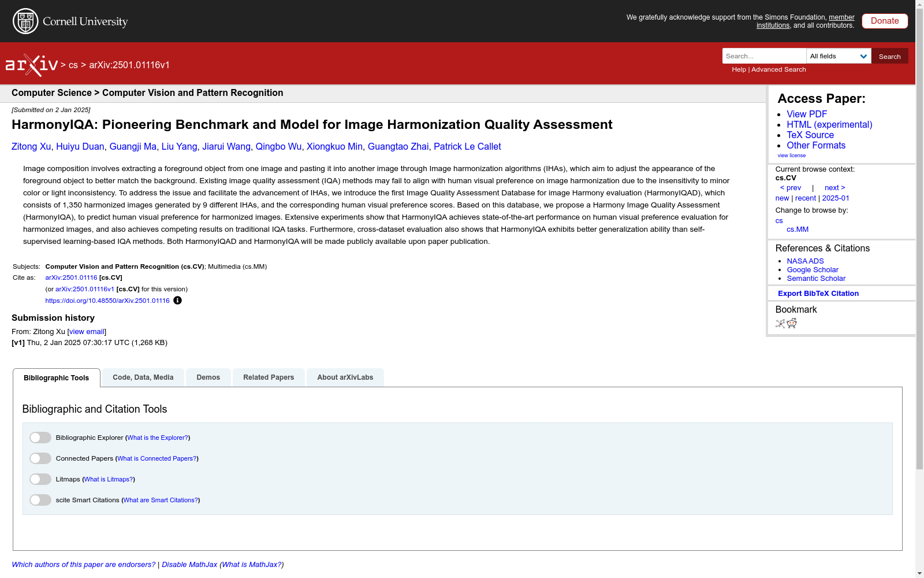Viewport: 924px width, 578px height.
Task: Open What is MathJax? link
Action: point(252,565)
